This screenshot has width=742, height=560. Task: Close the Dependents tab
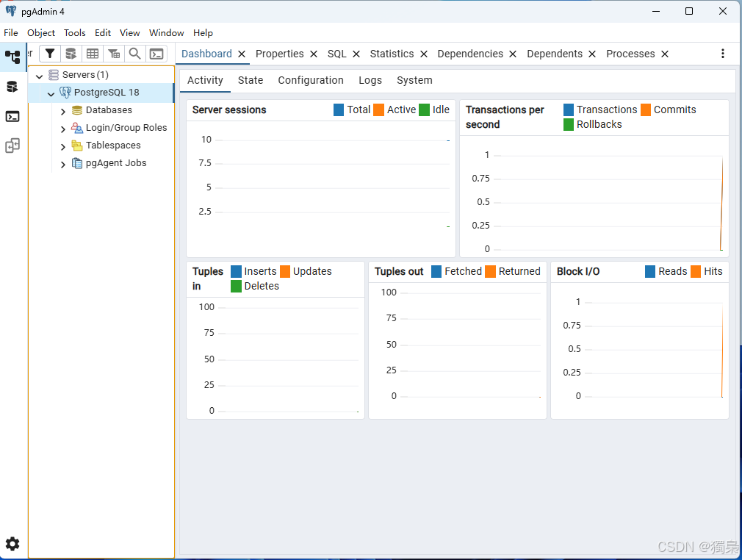[x=592, y=54]
